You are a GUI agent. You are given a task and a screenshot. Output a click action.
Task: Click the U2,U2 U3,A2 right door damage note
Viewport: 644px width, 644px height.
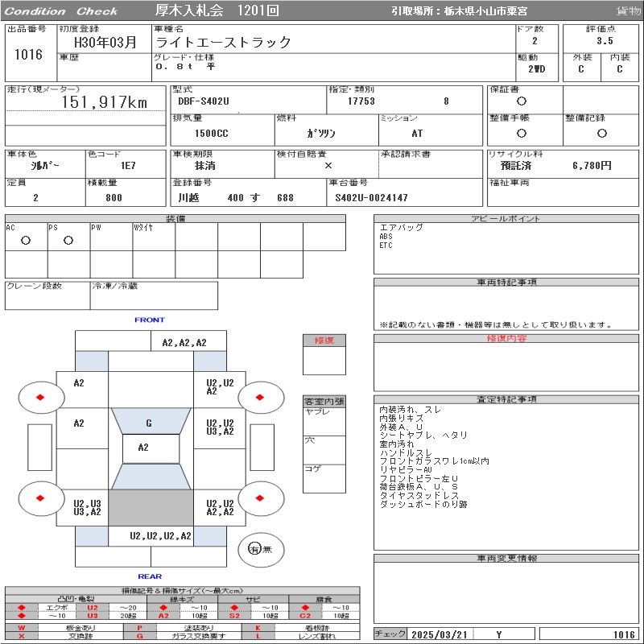(220, 427)
